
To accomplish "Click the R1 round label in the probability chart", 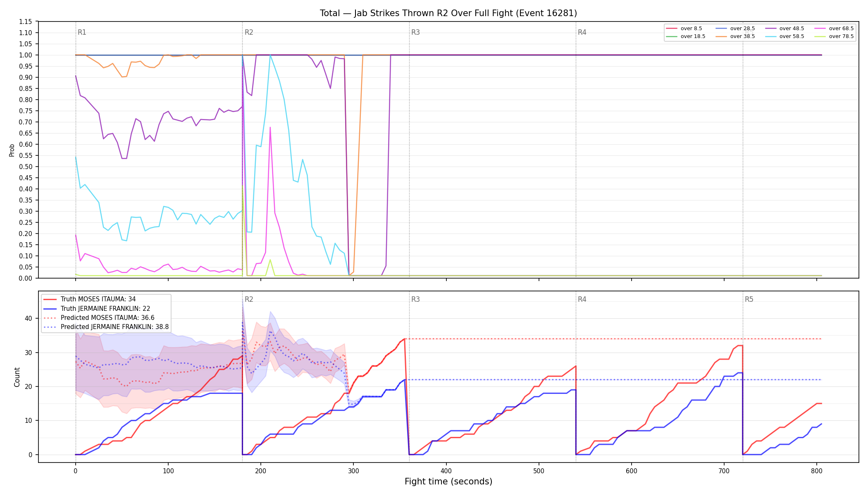I will (82, 32).
